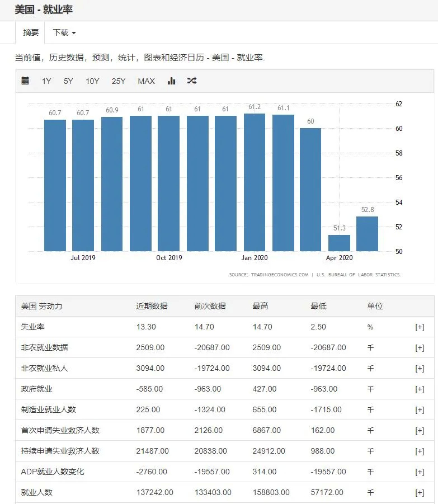438x504 pixels.
Task: Click the 美国 - 就业率 page title
Action: (44, 10)
